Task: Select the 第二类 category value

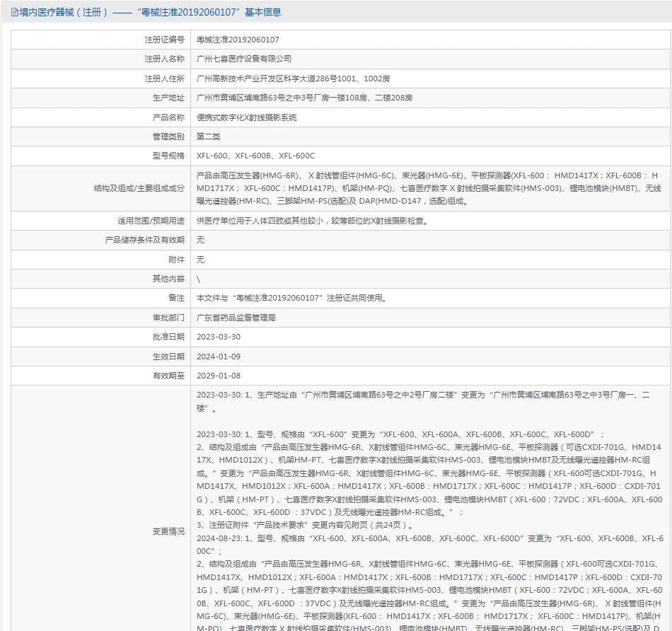Action: (208, 137)
